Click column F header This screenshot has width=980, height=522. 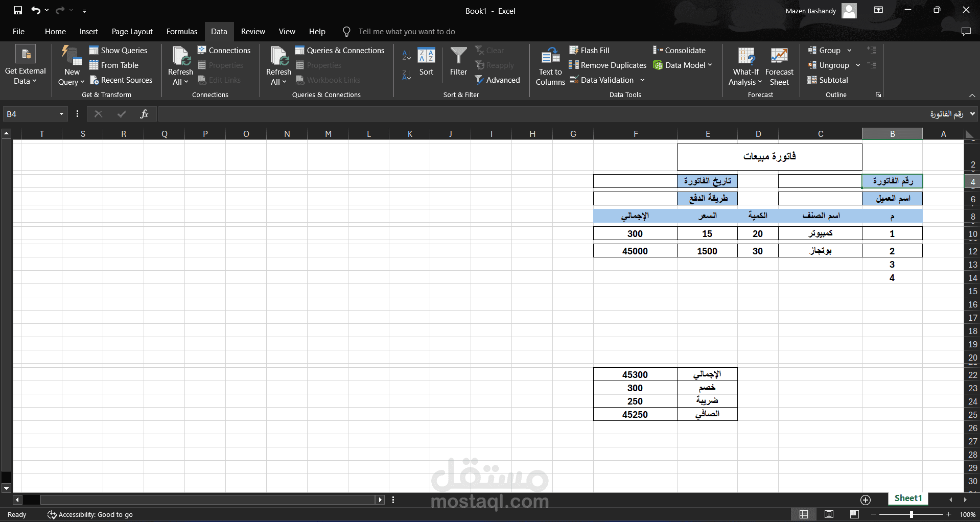[636, 134]
